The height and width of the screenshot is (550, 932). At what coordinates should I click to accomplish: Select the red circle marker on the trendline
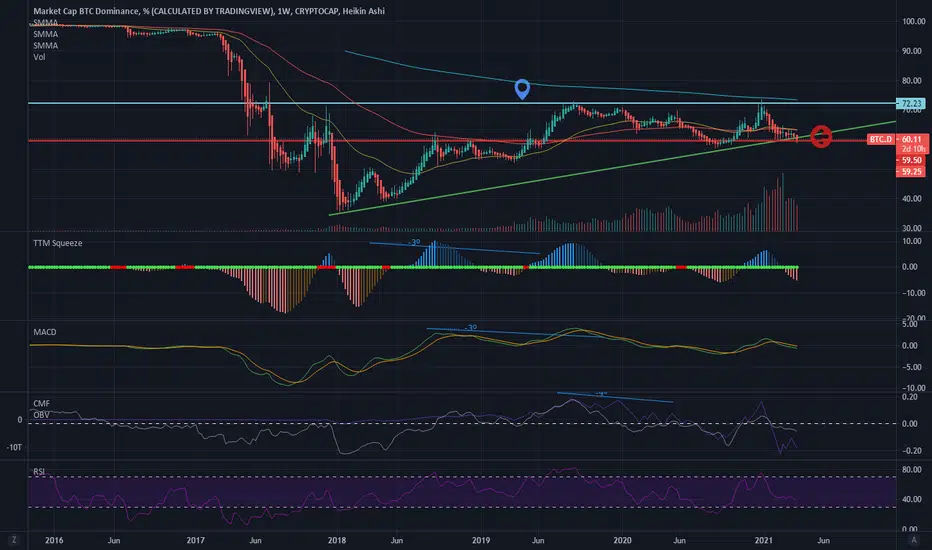pos(821,137)
